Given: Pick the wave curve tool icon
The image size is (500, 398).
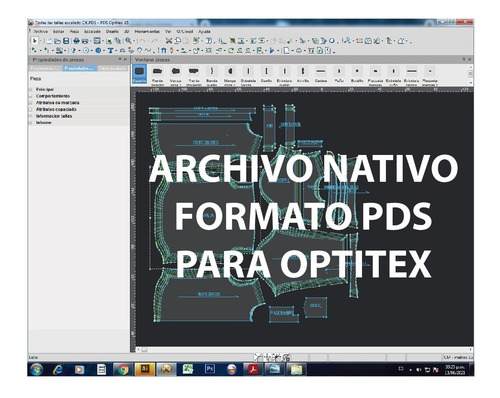Looking at the screenshot, I should pos(147,51).
